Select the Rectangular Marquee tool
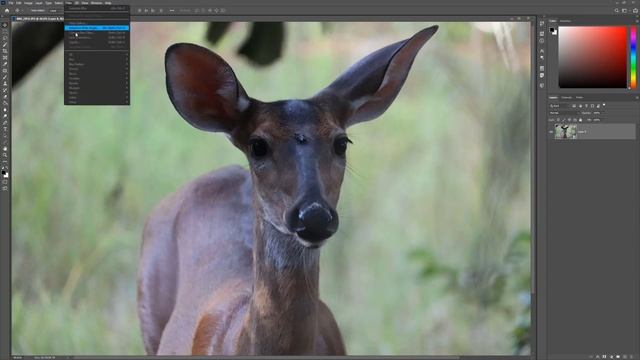Viewport: 640px width, 360px height. [5, 31]
